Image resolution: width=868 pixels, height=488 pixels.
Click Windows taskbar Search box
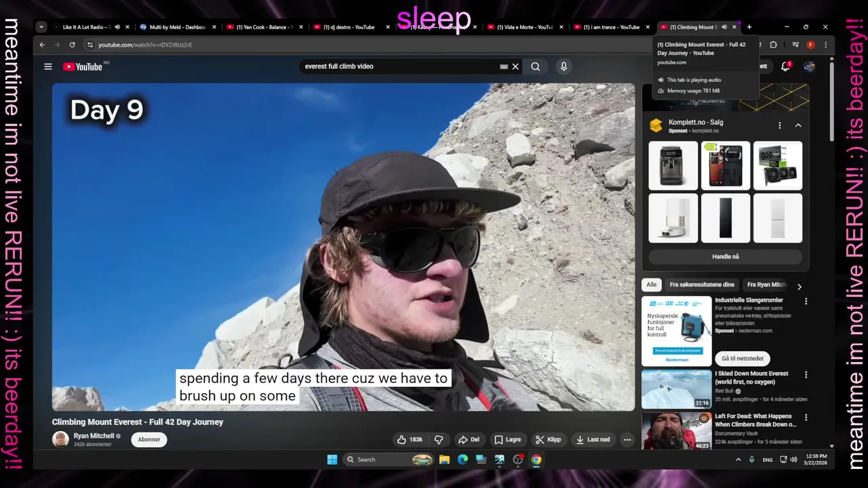tap(388, 460)
